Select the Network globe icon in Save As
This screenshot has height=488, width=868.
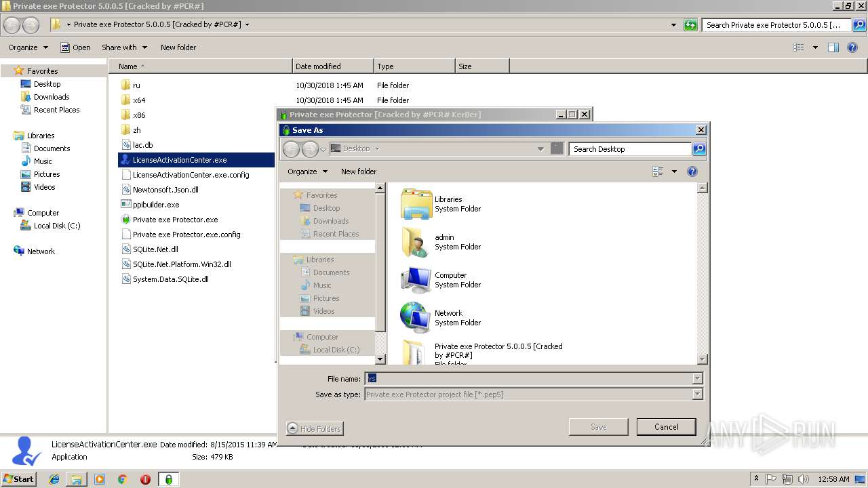pyautogui.click(x=416, y=318)
